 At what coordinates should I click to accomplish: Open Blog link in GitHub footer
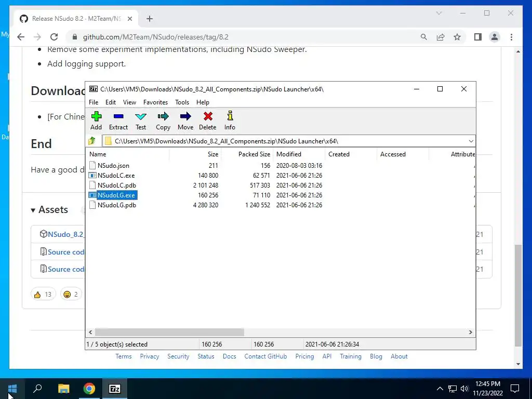point(376,356)
